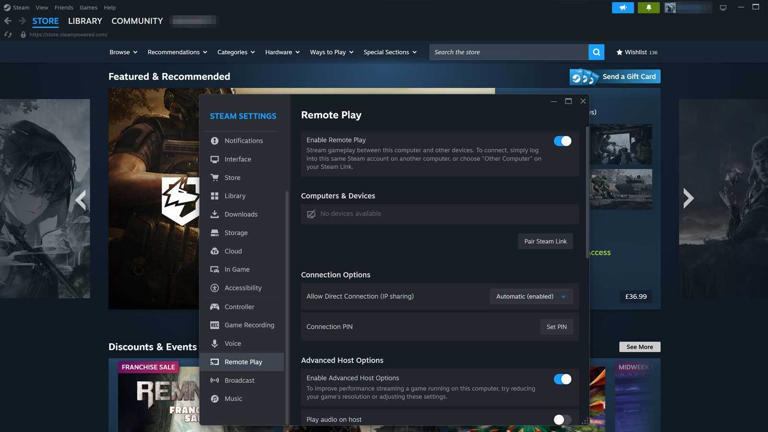Open the green notifications bell

click(648, 7)
